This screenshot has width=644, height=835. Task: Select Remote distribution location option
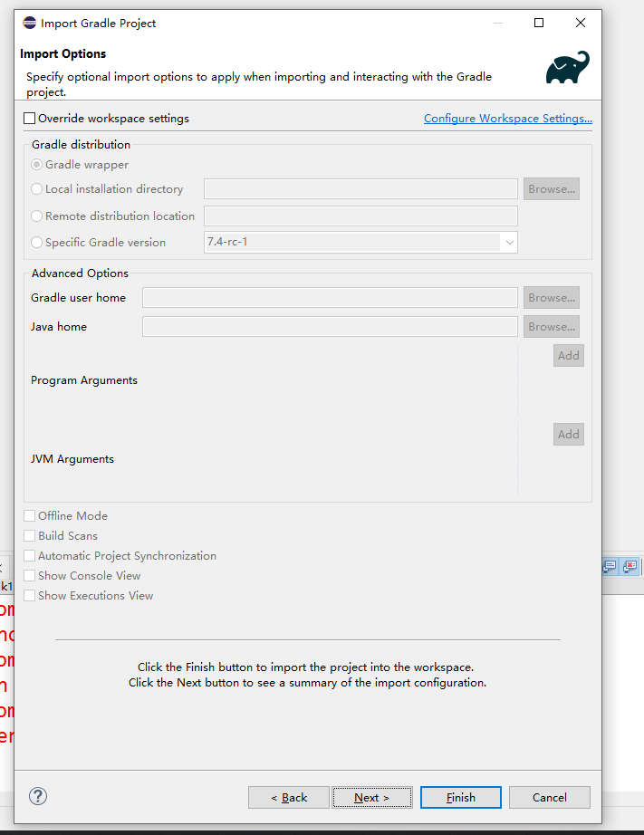click(x=36, y=216)
